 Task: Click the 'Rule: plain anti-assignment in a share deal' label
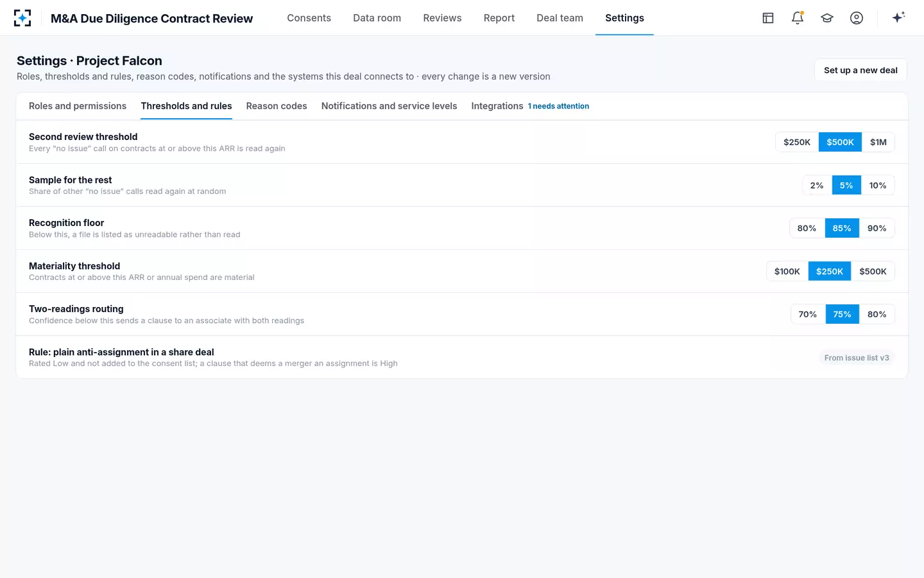coord(121,352)
